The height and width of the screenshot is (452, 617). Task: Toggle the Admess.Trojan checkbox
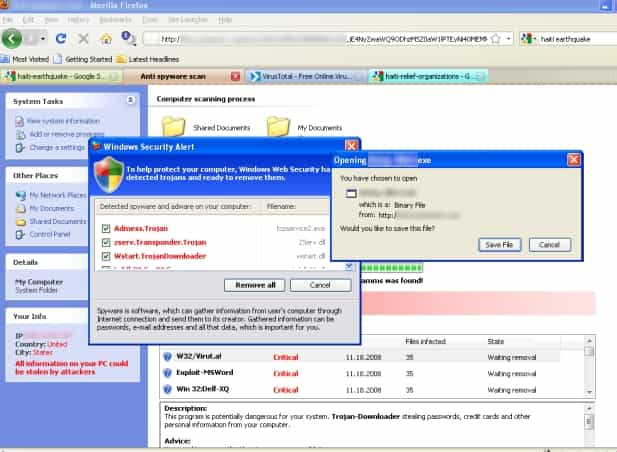tap(105, 229)
